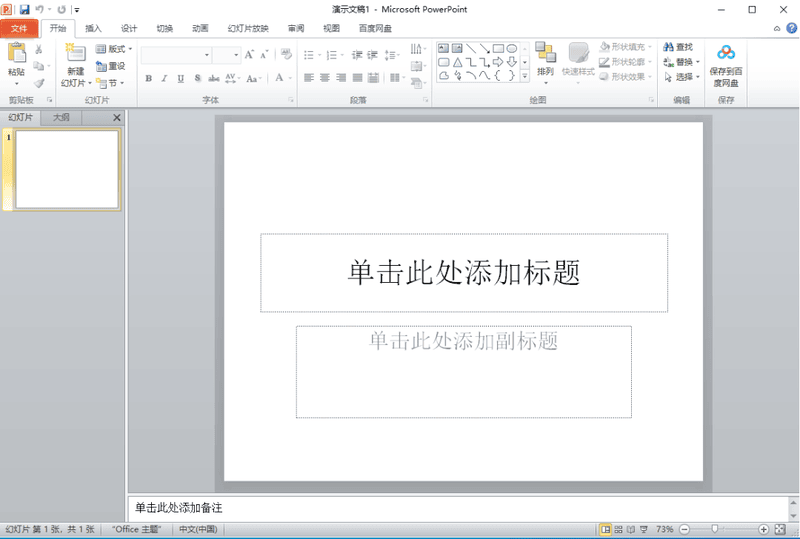Screen dimensions: 800x539
Task: Open the Arrange (排列) dropdown
Action: pyautogui.click(x=545, y=63)
